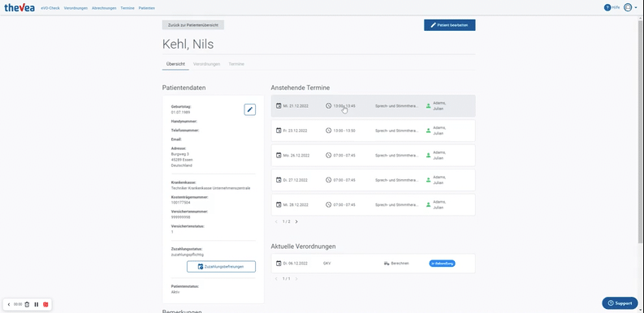Switch to the Termine tab under patient name
The width and height of the screenshot is (644, 313).
coord(236,64)
